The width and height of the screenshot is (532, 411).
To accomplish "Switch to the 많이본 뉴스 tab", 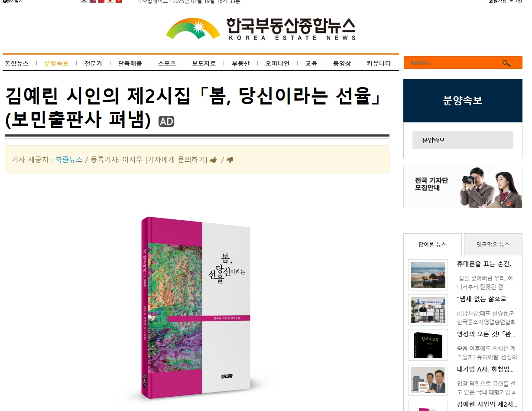I will coord(432,245).
